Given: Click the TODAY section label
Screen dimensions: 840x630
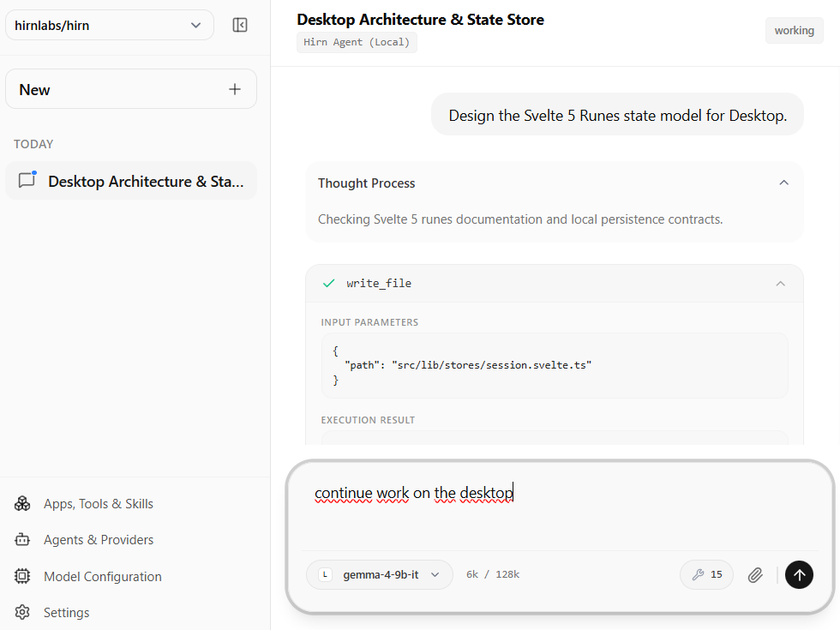Looking at the screenshot, I should pyautogui.click(x=33, y=144).
